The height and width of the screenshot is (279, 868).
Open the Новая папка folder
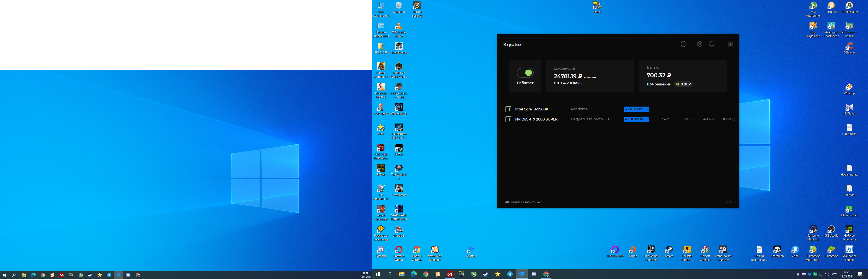click(849, 170)
